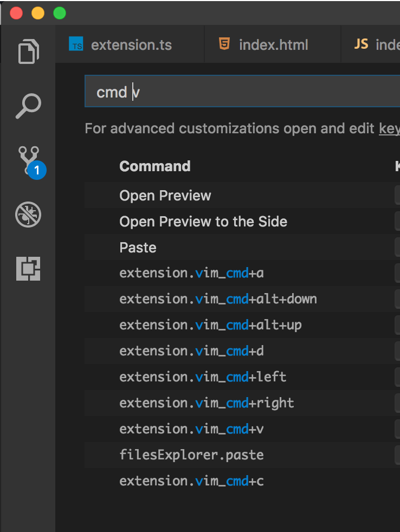Screen dimensions: 400x532
Task: Select the extension.vim_cmd+v keybinding row
Action: 191,429
